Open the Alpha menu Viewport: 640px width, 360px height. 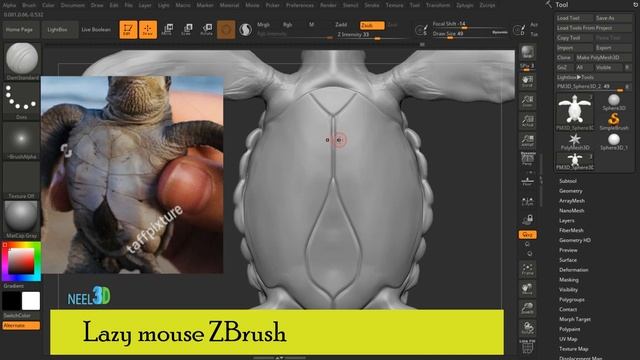pyautogui.click(x=9, y=5)
